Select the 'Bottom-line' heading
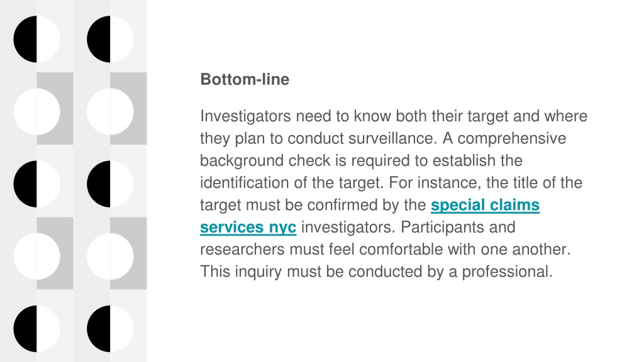The height and width of the screenshot is (362, 644). pyautogui.click(x=245, y=79)
